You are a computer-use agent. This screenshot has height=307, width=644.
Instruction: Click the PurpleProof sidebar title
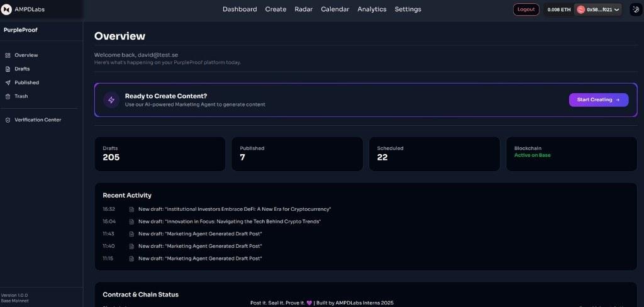[21, 30]
